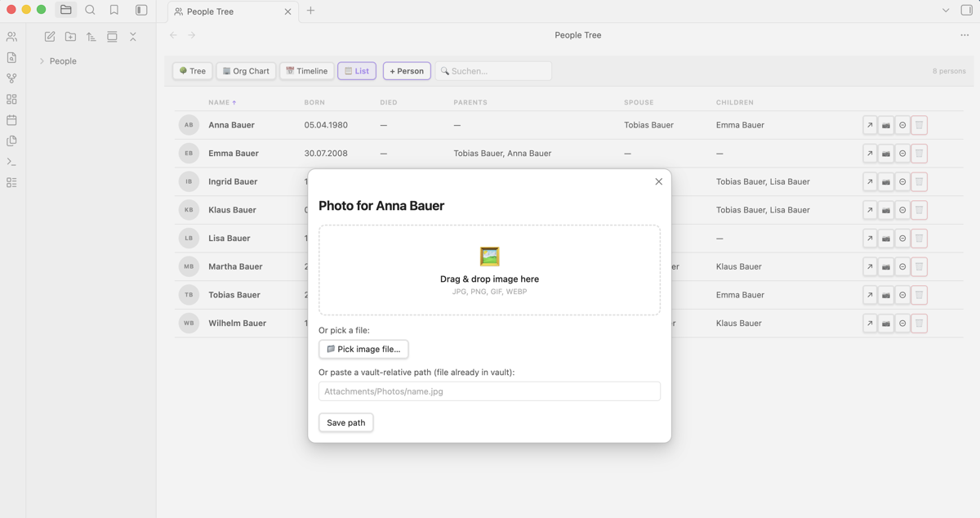Switch to Tree view
This screenshot has width=980, height=518.
click(193, 71)
